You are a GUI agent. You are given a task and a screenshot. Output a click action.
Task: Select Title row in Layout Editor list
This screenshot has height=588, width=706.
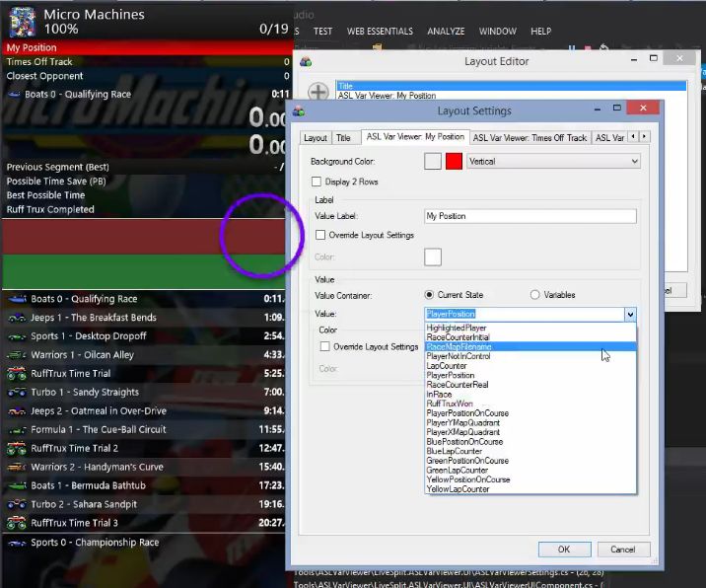click(511, 86)
